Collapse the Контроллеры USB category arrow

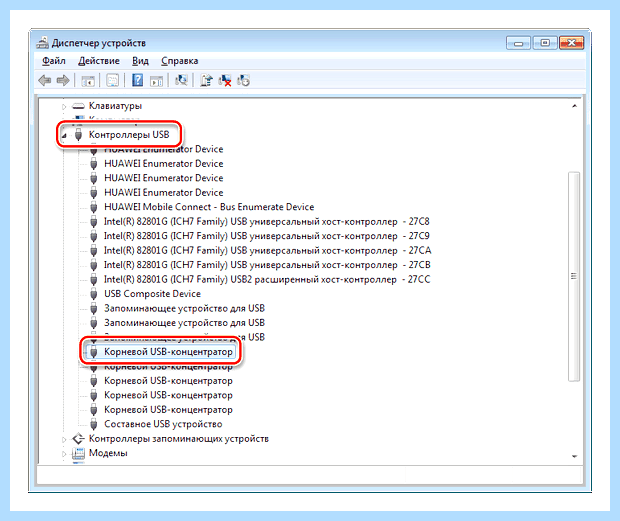64,136
